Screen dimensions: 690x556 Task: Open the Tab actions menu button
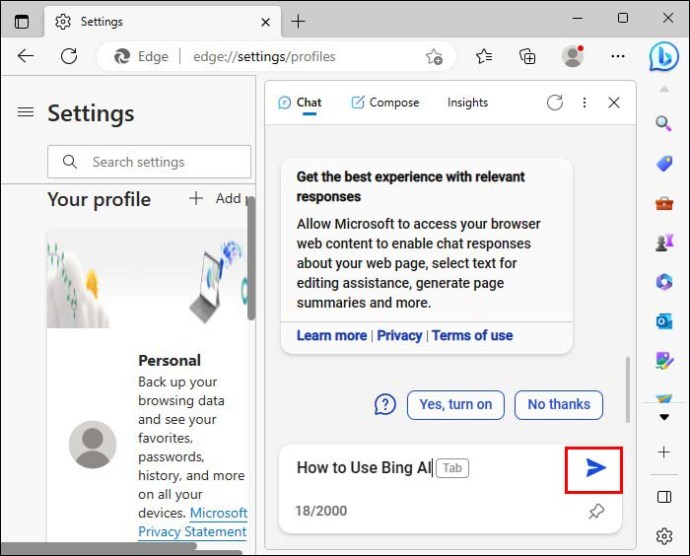coord(22,22)
